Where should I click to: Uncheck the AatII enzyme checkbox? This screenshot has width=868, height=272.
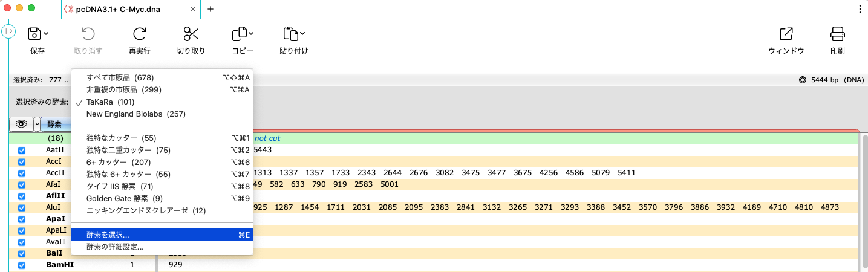[x=22, y=150]
